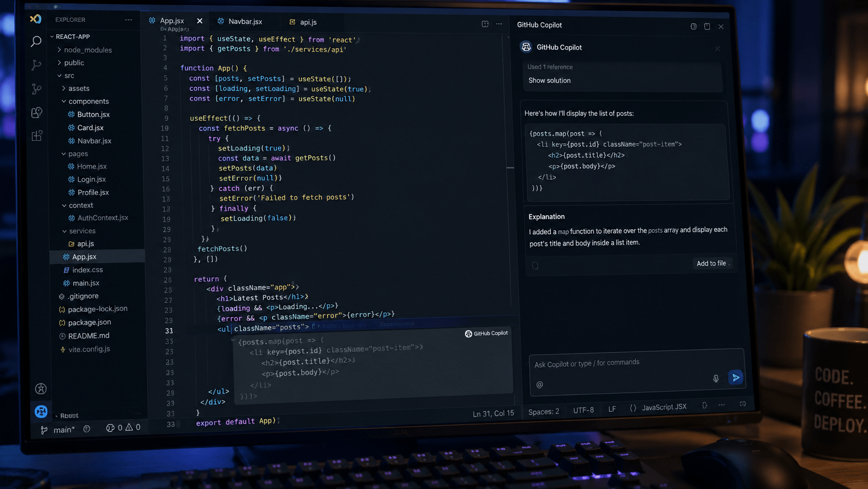Image resolution: width=868 pixels, height=489 pixels.
Task: Open the Accounts icon in activity bar
Action: 40,388
